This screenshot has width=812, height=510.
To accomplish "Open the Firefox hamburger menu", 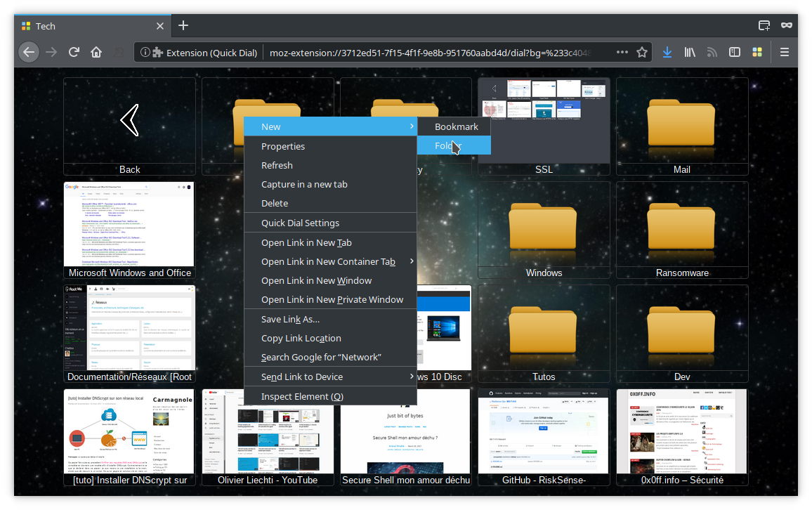I will pos(785,52).
